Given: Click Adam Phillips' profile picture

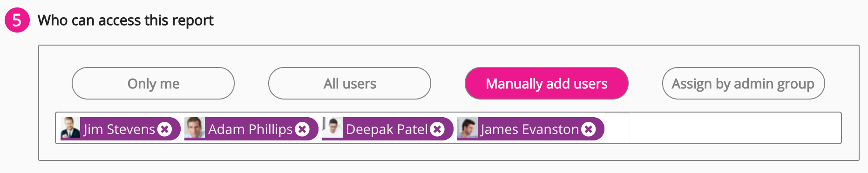Looking at the screenshot, I should (x=194, y=127).
